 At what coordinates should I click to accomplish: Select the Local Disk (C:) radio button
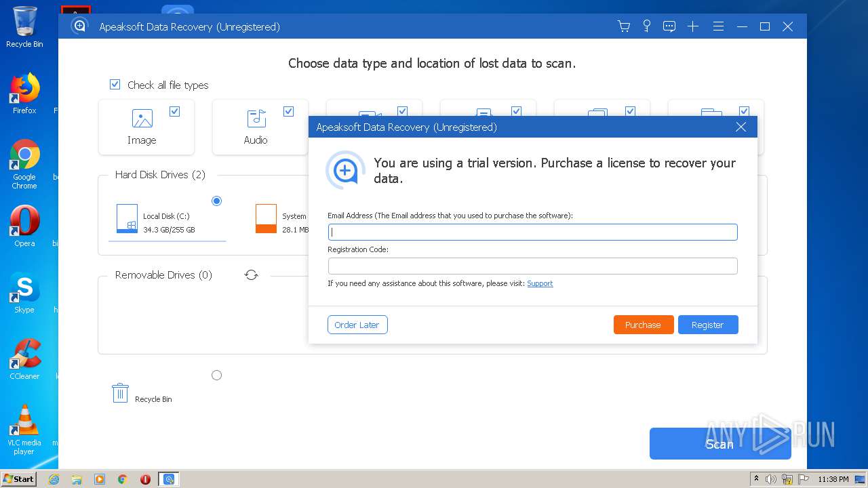[x=216, y=201]
